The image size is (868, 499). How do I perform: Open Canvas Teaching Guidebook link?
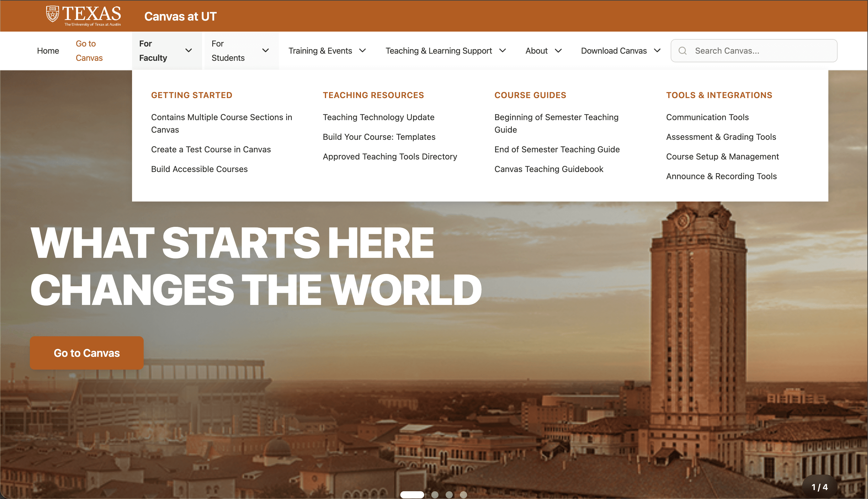(x=548, y=169)
